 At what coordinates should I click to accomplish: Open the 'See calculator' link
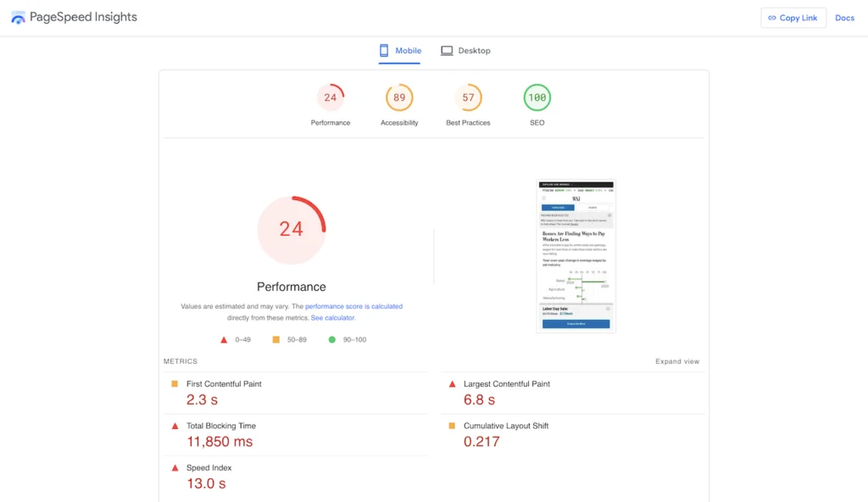click(332, 318)
